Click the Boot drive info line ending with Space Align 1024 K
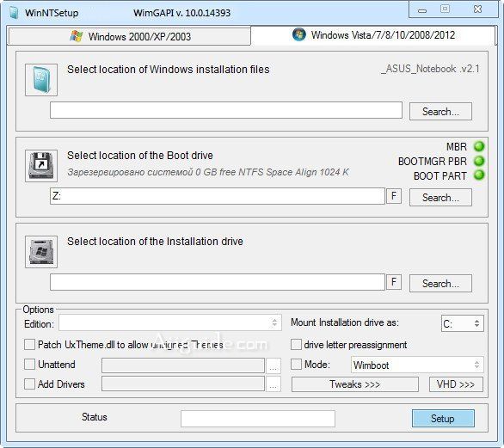This screenshot has width=504, height=448. [208, 172]
